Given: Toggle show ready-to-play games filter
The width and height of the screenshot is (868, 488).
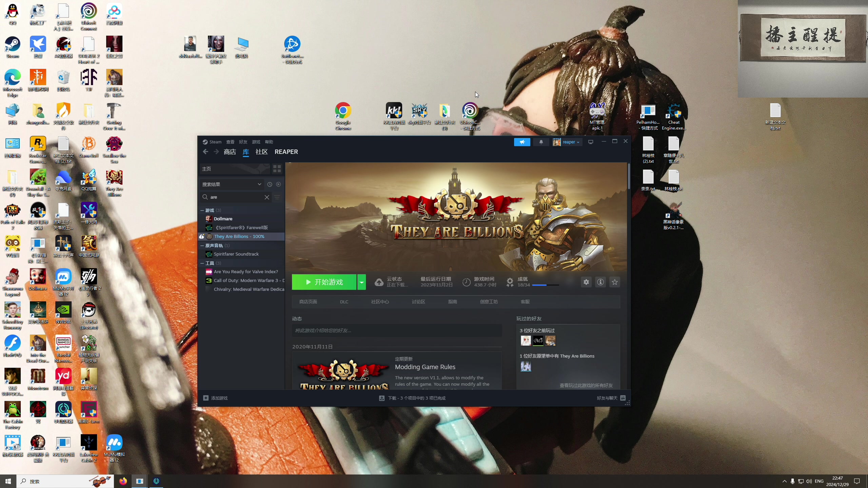Looking at the screenshot, I should (278, 184).
